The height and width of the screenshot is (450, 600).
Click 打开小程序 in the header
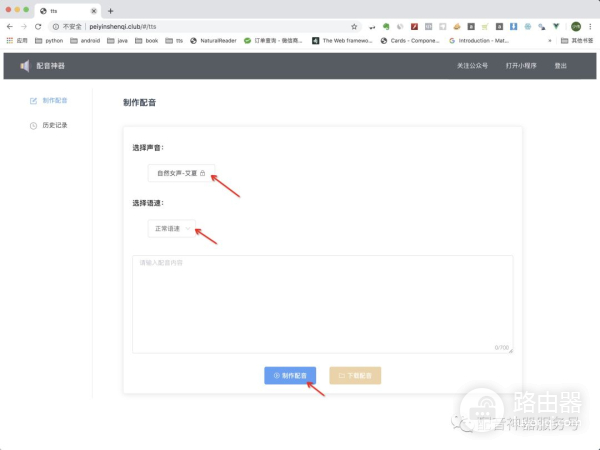(x=521, y=66)
